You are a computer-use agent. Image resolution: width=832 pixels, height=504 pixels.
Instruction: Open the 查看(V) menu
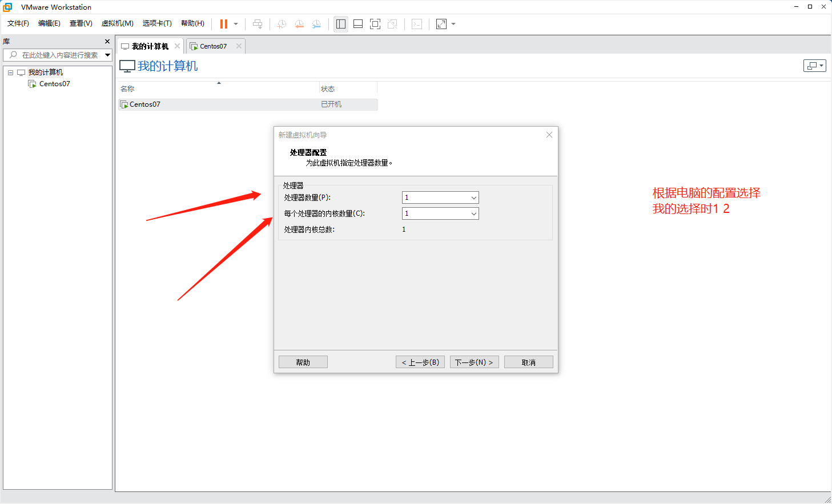(81, 23)
